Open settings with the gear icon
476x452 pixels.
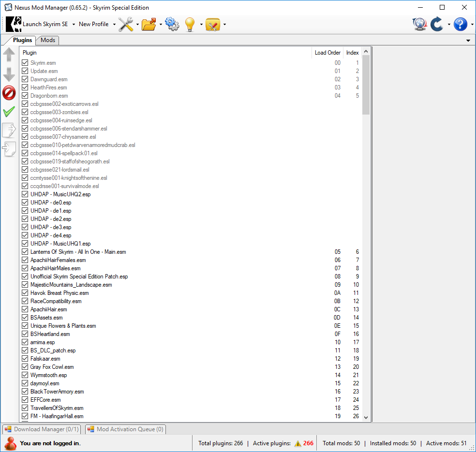tap(172, 24)
